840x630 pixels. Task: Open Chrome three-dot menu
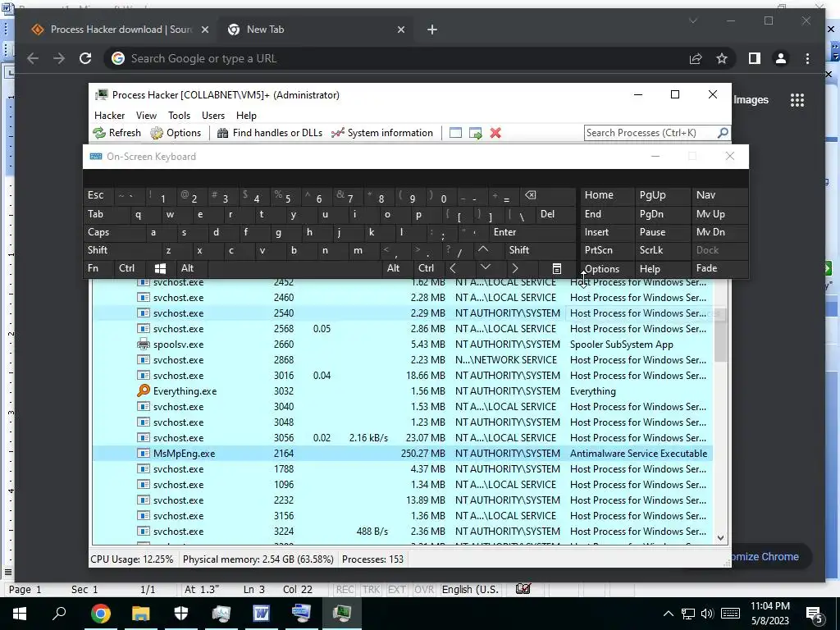pyautogui.click(x=807, y=58)
